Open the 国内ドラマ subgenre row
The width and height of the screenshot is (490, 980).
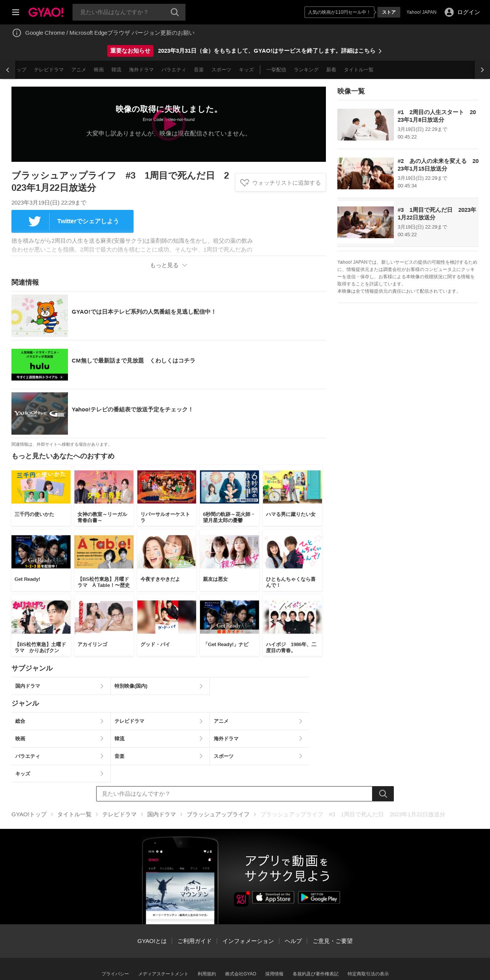pyautogui.click(x=61, y=686)
